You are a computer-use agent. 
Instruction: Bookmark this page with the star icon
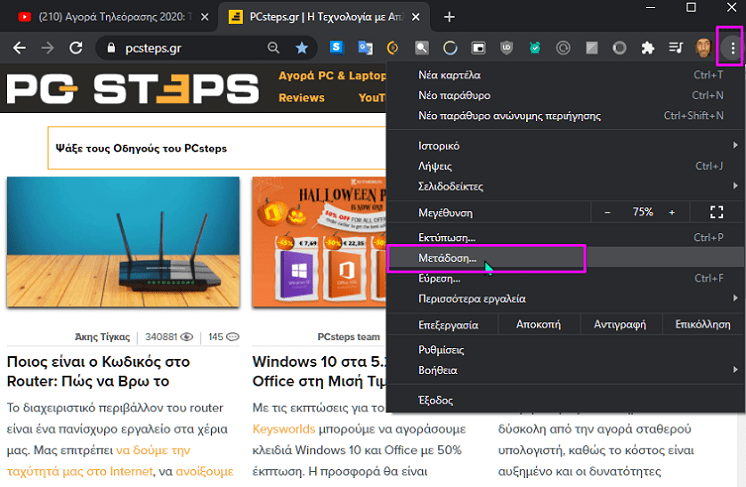[302, 48]
